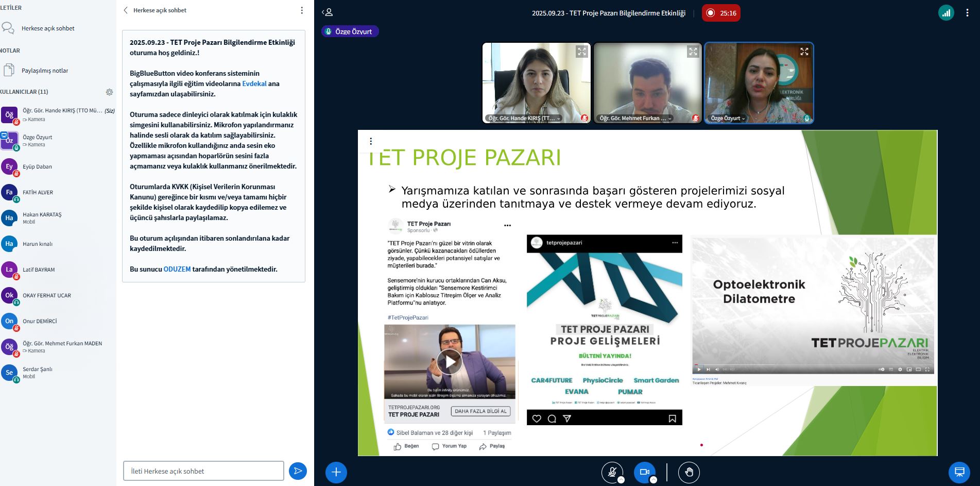Click the chat message input field
Viewport: 980px width, 486px height.
click(x=203, y=471)
